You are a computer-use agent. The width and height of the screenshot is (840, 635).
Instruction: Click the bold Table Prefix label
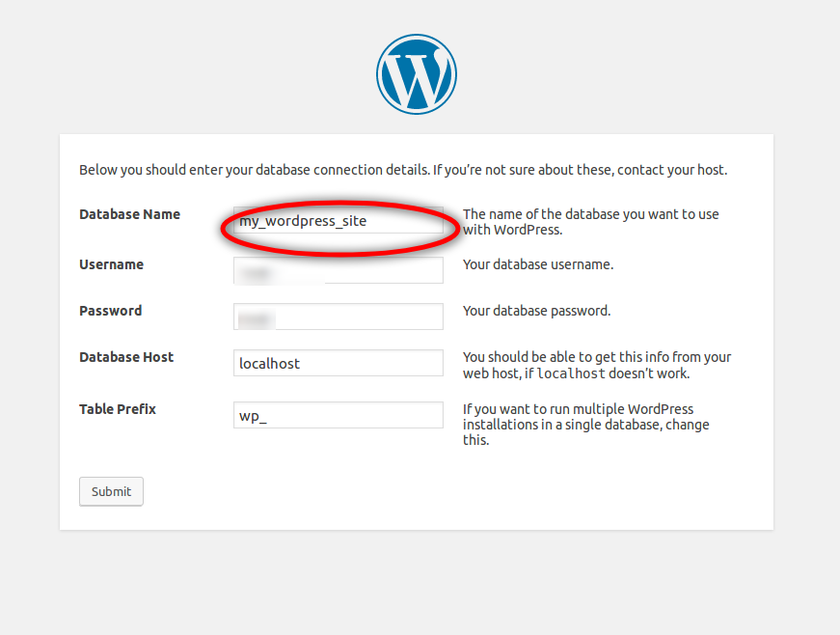click(118, 409)
